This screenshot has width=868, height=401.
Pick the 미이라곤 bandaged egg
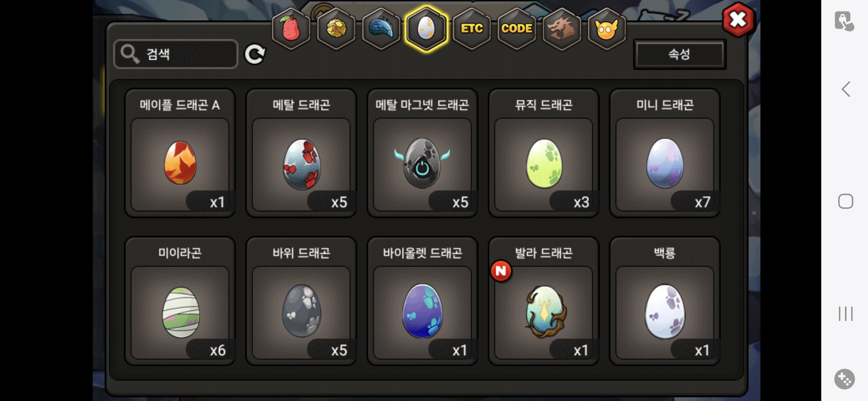tap(180, 301)
